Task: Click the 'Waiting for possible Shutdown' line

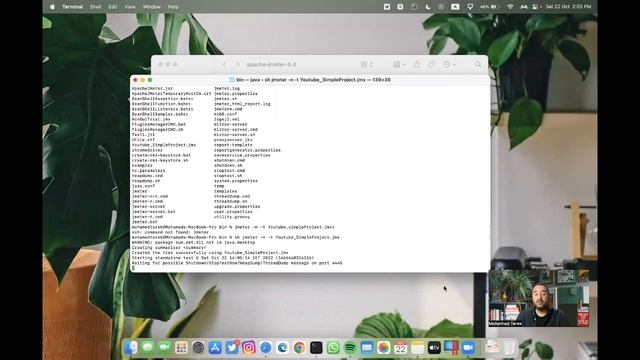Action: (x=237, y=263)
